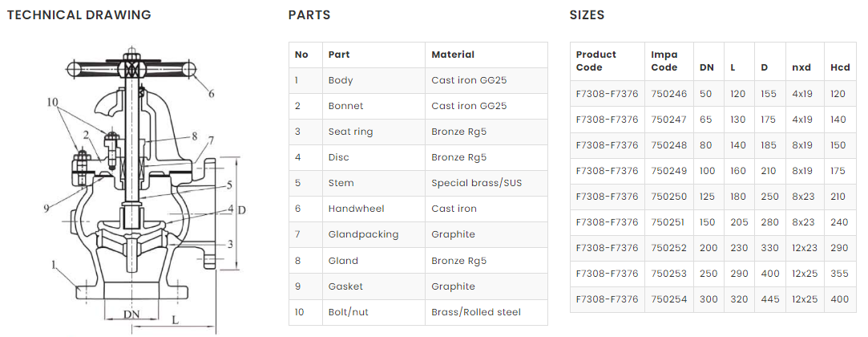Screen dimensions: 868x337
Task: Click the Impa code 750250 cell
Action: [669, 197]
